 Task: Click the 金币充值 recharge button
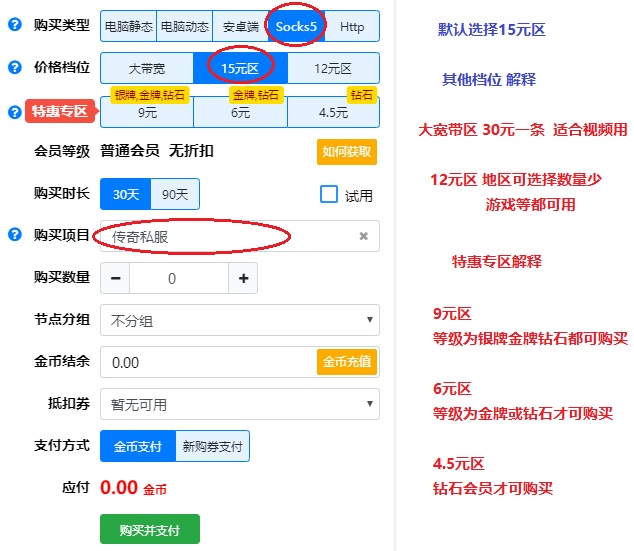tap(347, 362)
